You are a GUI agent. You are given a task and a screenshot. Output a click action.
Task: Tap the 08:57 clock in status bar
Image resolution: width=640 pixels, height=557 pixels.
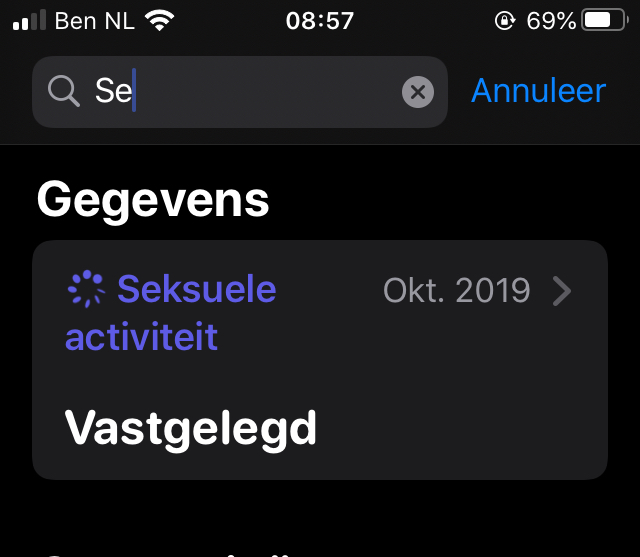(320, 21)
